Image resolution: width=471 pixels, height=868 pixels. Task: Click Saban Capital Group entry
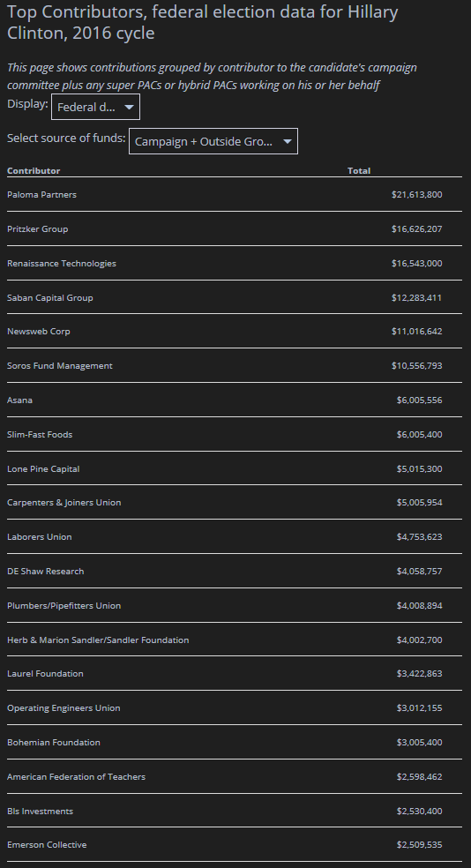tap(49, 297)
